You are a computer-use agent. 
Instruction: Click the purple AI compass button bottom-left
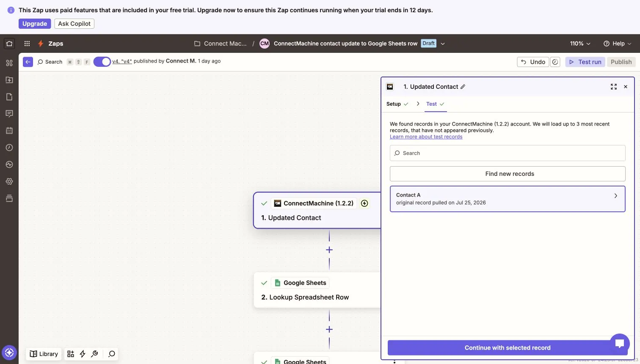pos(9,353)
